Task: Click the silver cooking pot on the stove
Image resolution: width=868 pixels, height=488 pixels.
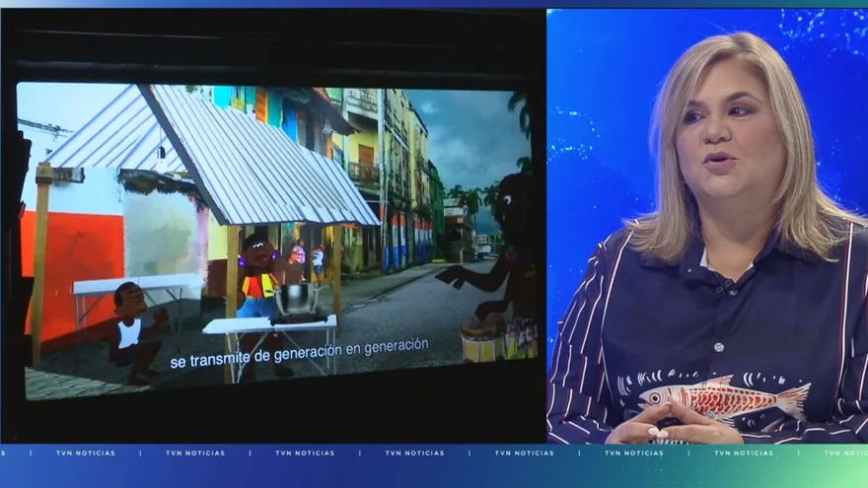Action: (295, 299)
